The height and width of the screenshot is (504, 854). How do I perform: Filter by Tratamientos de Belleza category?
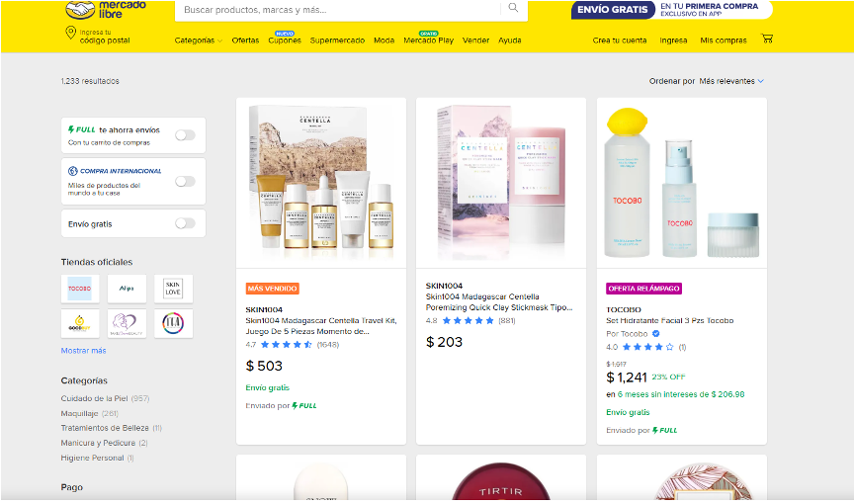point(105,428)
